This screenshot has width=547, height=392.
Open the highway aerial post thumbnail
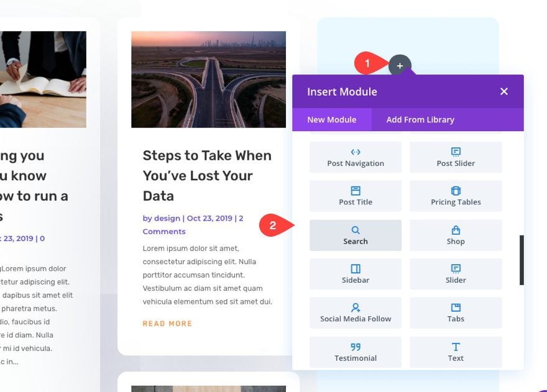[x=208, y=80]
